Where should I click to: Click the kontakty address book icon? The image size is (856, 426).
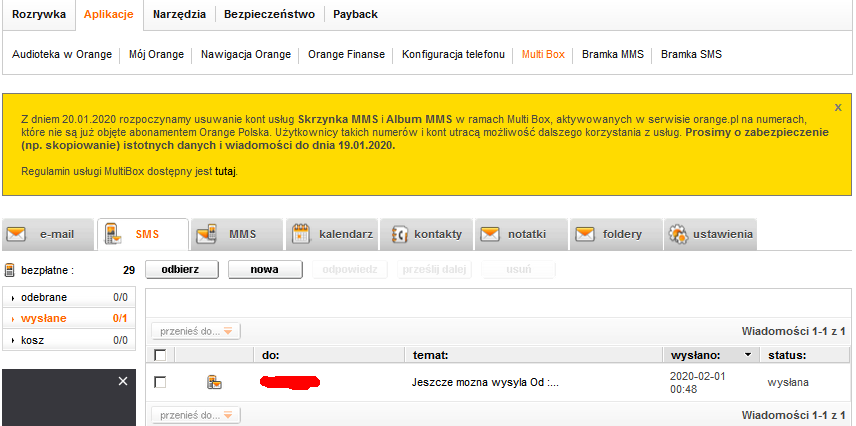[398, 234]
